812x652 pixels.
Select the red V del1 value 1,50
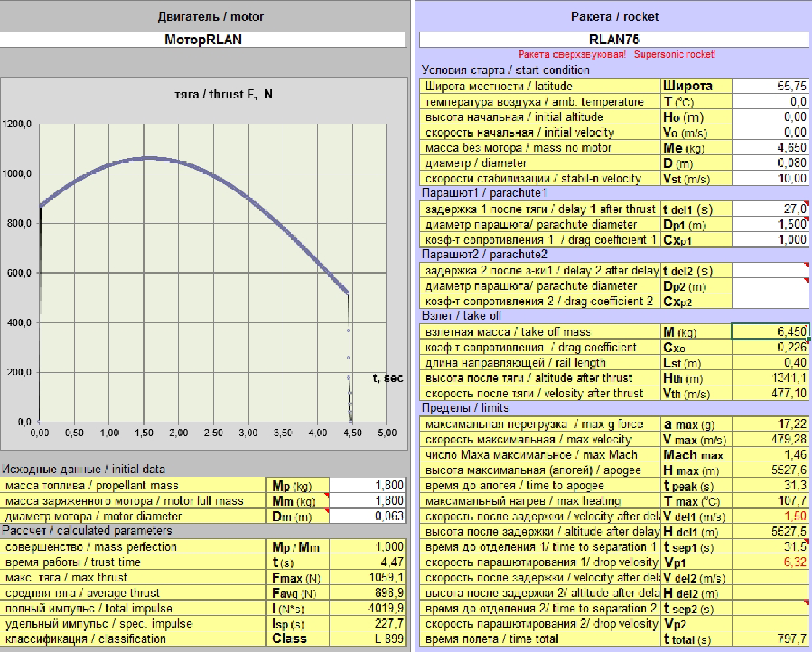tap(770, 516)
